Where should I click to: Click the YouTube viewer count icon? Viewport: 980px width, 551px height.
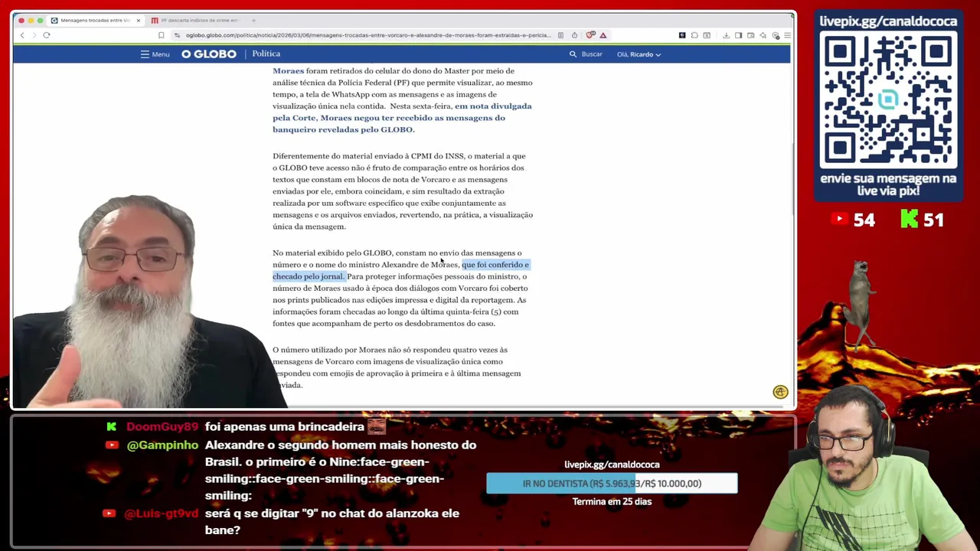[840, 220]
